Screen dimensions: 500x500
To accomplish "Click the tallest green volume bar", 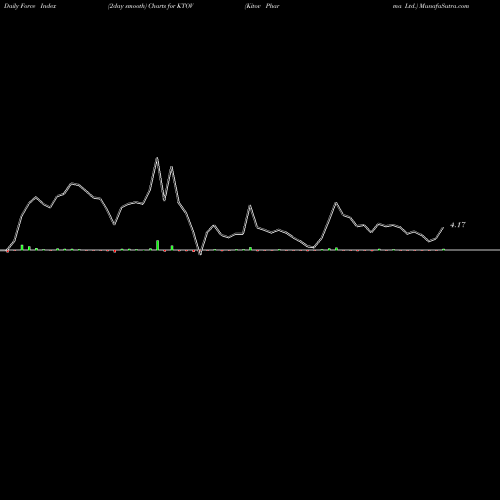I will coord(158,245).
